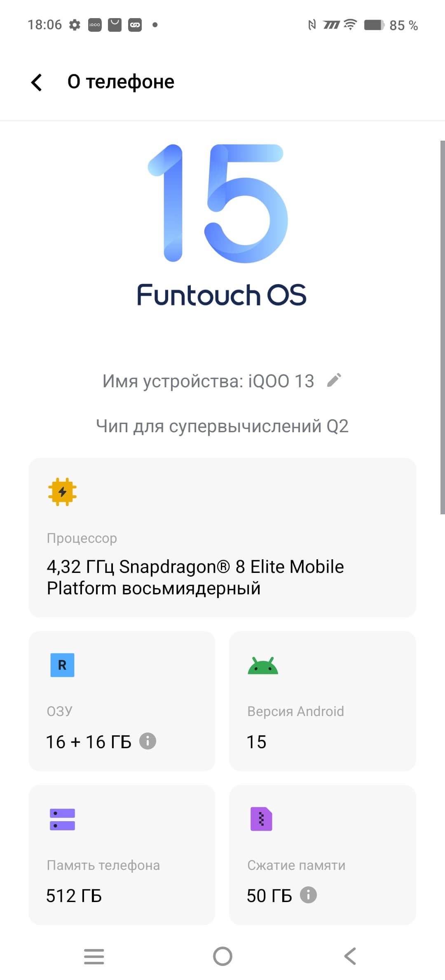Tap the Имя устройства: iQOO 13 text

coord(208,381)
